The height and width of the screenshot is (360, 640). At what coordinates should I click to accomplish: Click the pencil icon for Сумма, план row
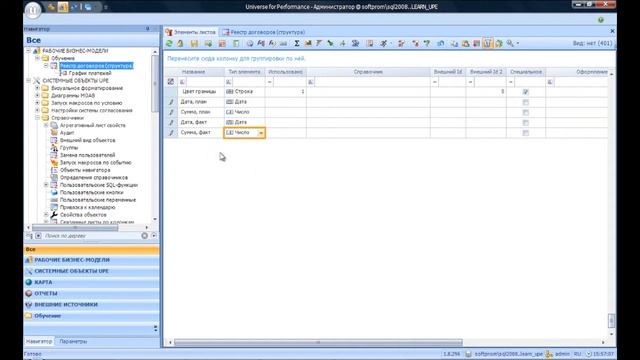pyautogui.click(x=171, y=112)
